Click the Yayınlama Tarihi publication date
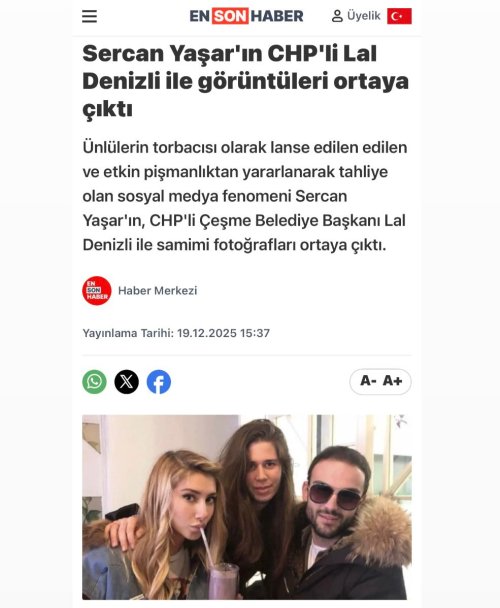This screenshot has height=608, width=500. 176,333
